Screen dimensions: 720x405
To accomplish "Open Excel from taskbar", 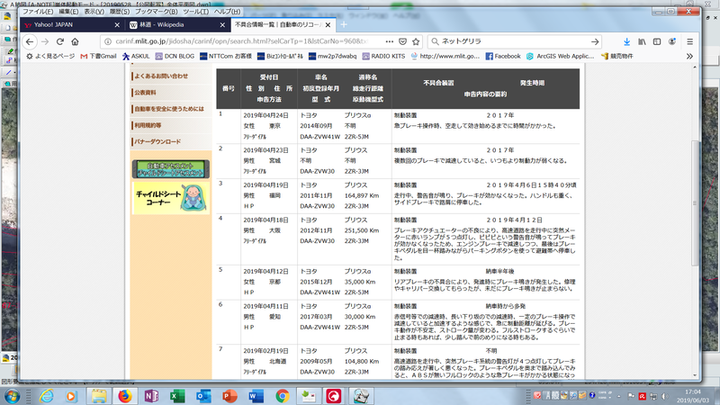I will [177, 396].
